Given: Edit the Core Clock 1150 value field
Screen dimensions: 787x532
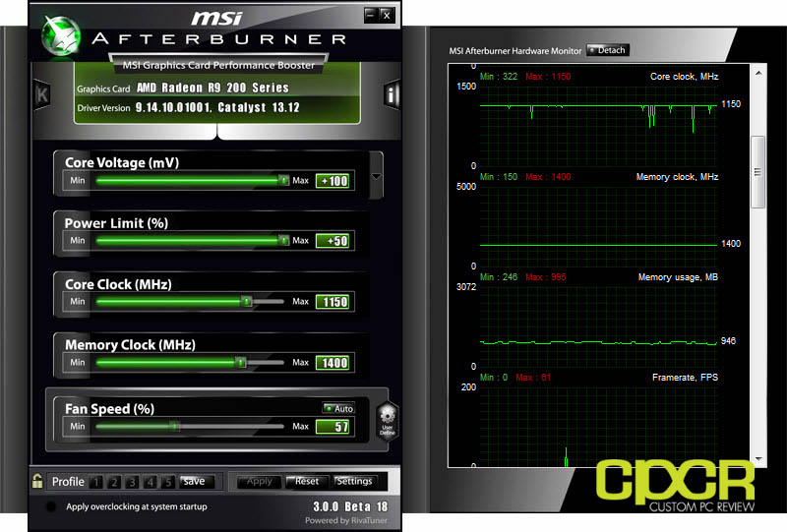Looking at the screenshot, I should [x=333, y=302].
